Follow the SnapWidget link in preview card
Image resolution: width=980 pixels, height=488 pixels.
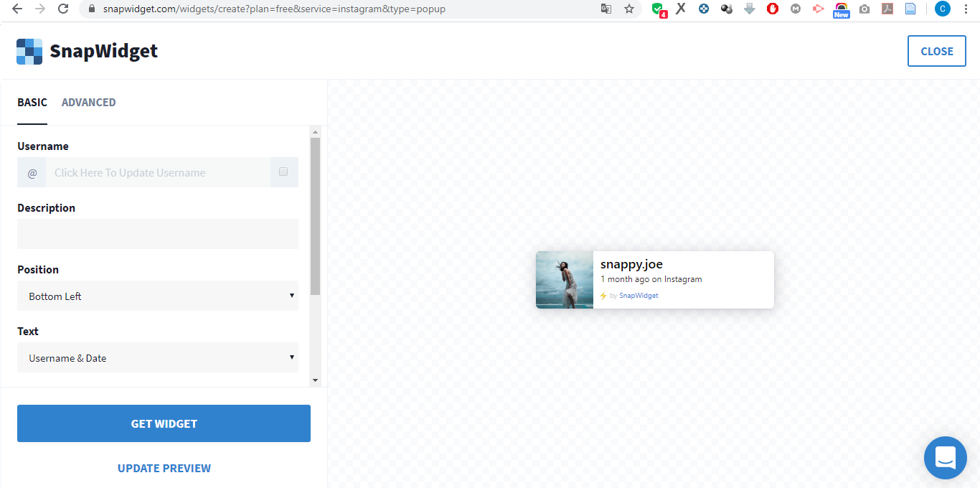click(639, 296)
